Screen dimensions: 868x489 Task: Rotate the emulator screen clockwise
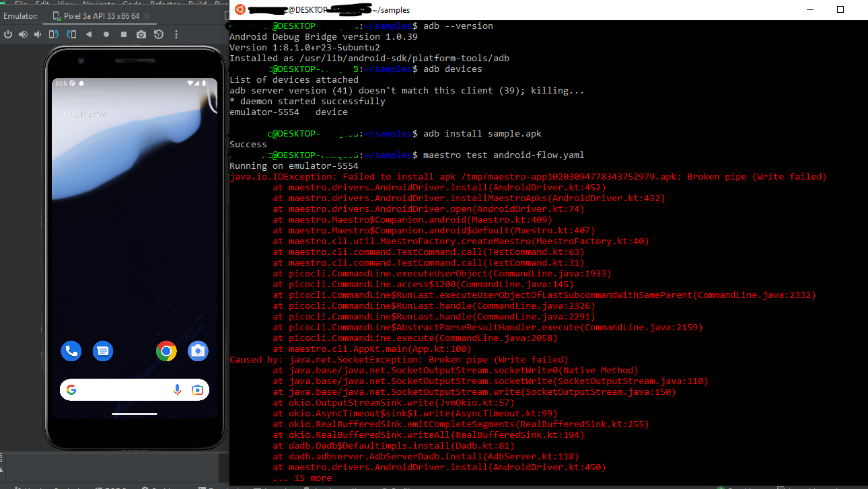click(x=71, y=35)
